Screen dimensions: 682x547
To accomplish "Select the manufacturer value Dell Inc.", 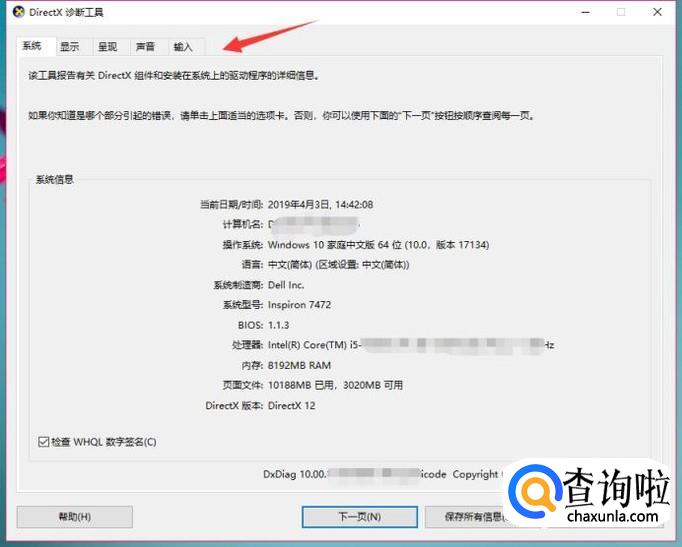I will click(x=286, y=285).
